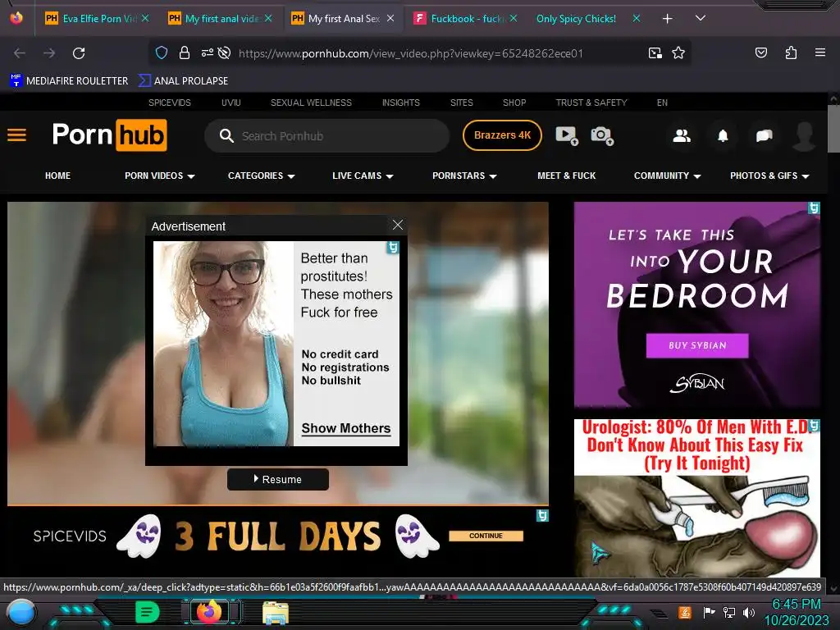
Task: Click CONTINUE on the Spicevids banner
Action: (486, 536)
